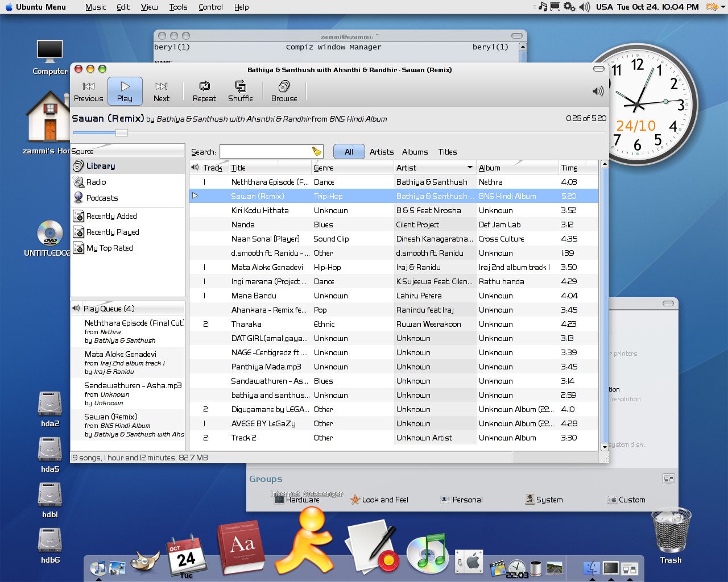
Task: Open the terminal icon in the dock
Action: [x=610, y=568]
